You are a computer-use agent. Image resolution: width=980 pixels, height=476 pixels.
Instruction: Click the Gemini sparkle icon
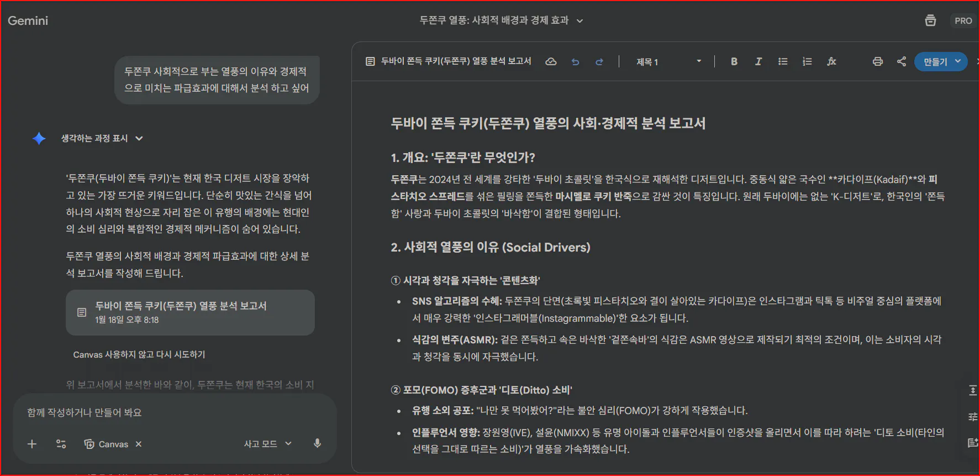39,138
